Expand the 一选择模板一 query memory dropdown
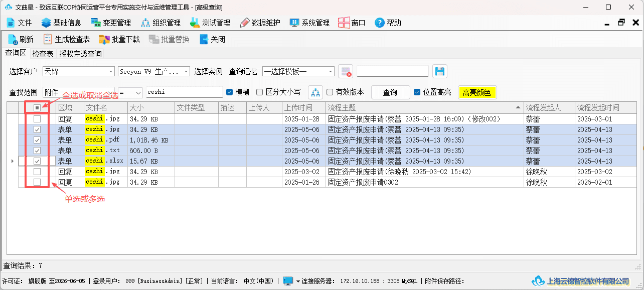Image resolution: width=644 pixels, height=290 pixels. (298, 71)
